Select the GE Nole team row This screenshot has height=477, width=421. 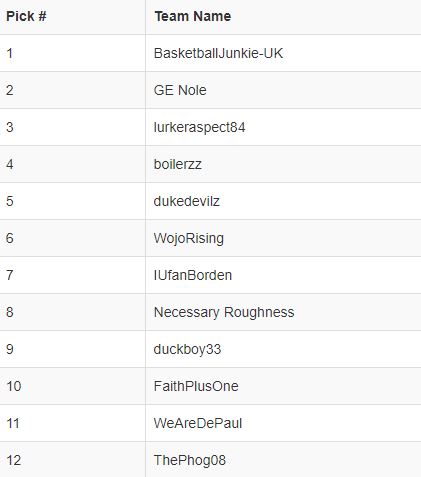coord(210,90)
